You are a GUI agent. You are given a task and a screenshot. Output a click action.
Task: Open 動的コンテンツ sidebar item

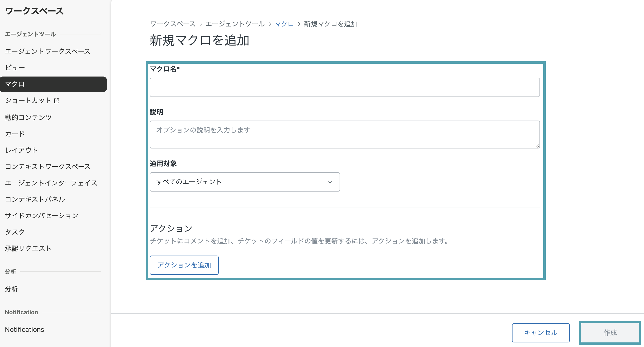(28, 117)
